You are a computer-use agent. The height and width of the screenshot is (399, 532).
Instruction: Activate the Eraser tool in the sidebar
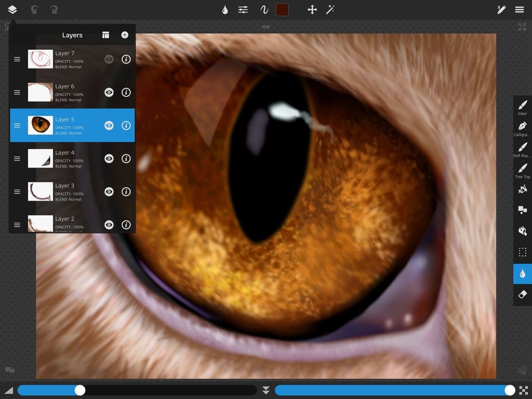pos(522,295)
